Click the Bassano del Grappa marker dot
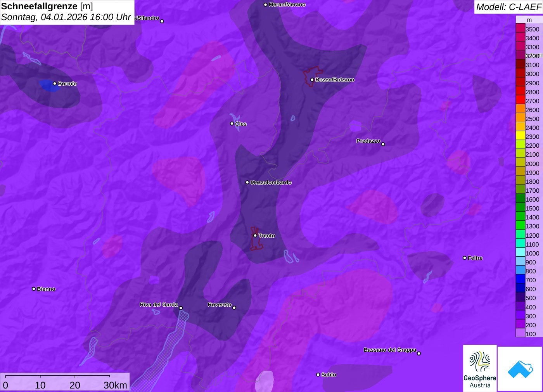 click(419, 353)
